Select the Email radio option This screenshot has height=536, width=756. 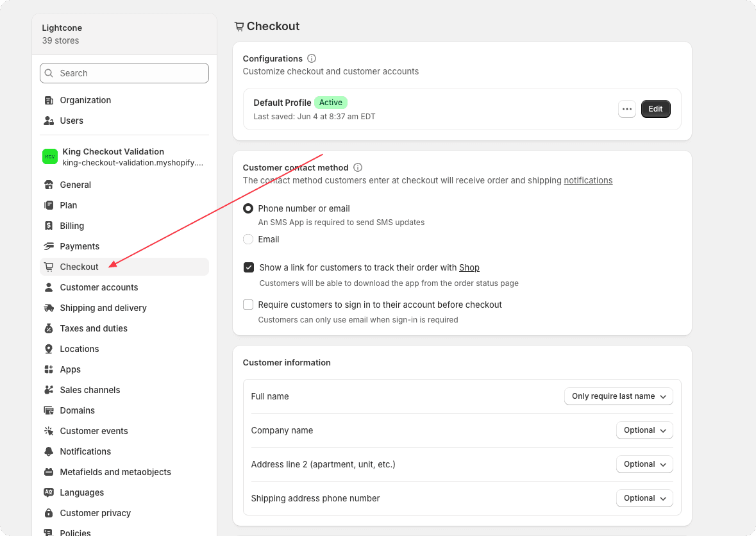[x=248, y=240]
